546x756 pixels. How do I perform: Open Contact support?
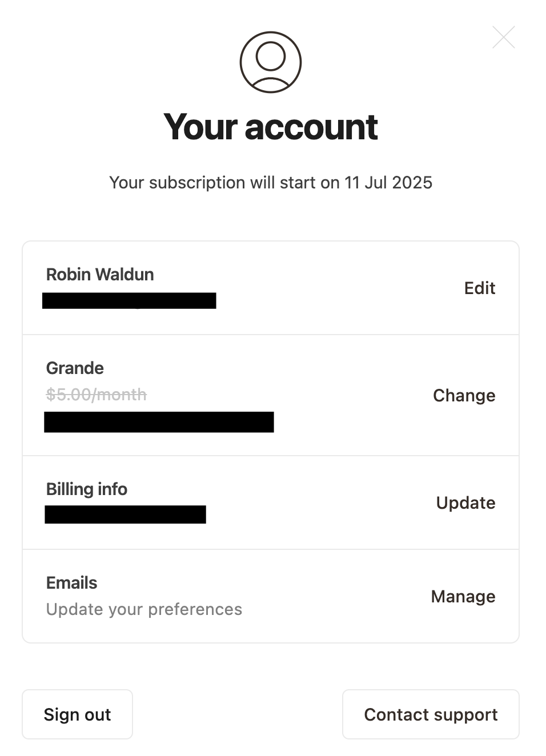[x=431, y=714]
